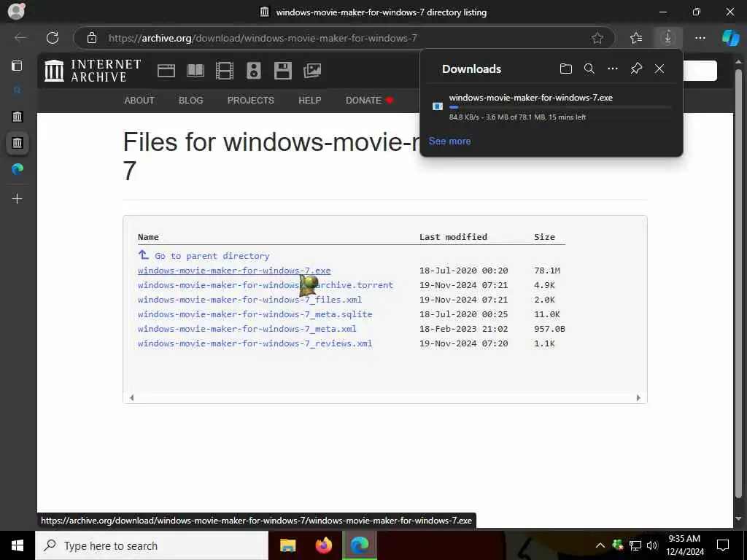Viewport: 747px width, 560px height.
Task: Open the _files.xml file link
Action: (249, 300)
